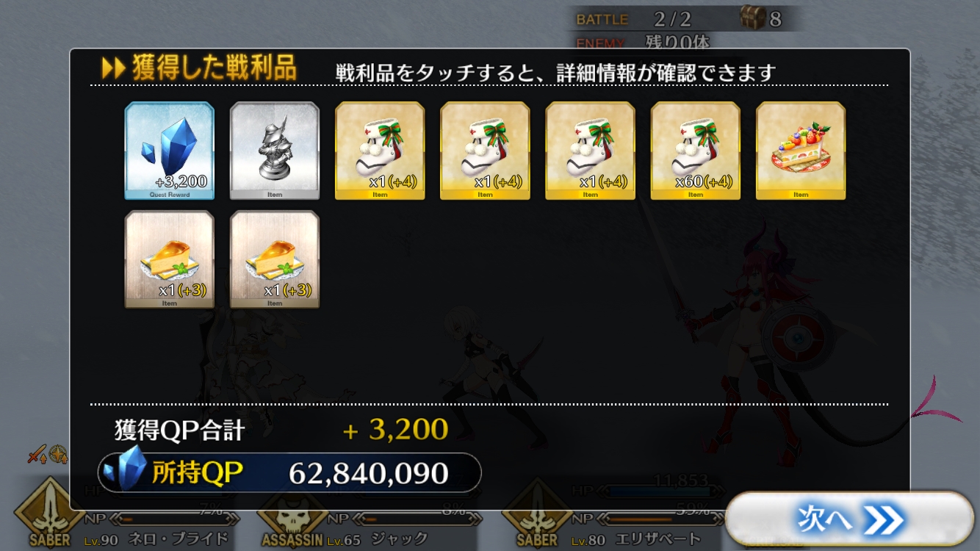This screenshot has width=980, height=551.
Task: Tap the second cheesecake slice item
Action: (275, 259)
